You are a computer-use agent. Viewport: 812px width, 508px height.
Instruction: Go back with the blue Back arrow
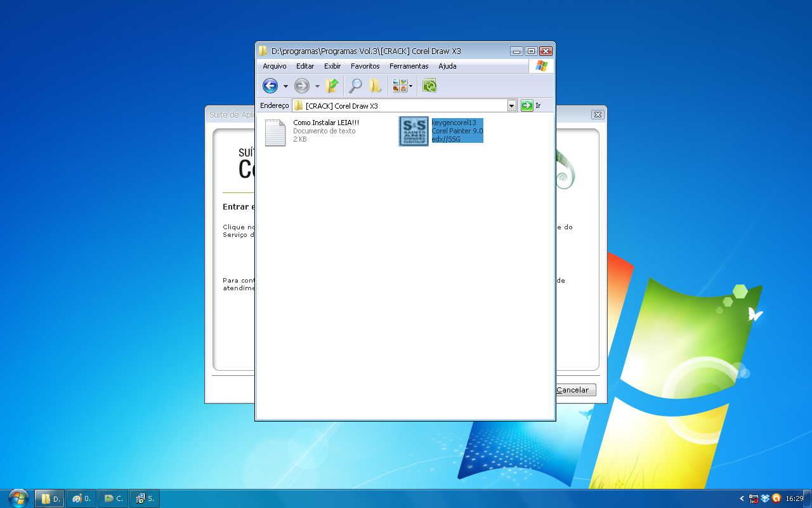(x=270, y=86)
